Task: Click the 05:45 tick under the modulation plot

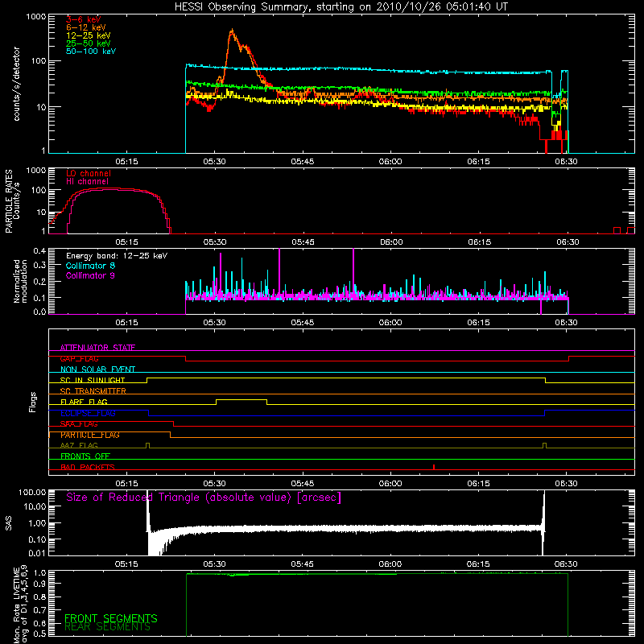Action: [303, 323]
